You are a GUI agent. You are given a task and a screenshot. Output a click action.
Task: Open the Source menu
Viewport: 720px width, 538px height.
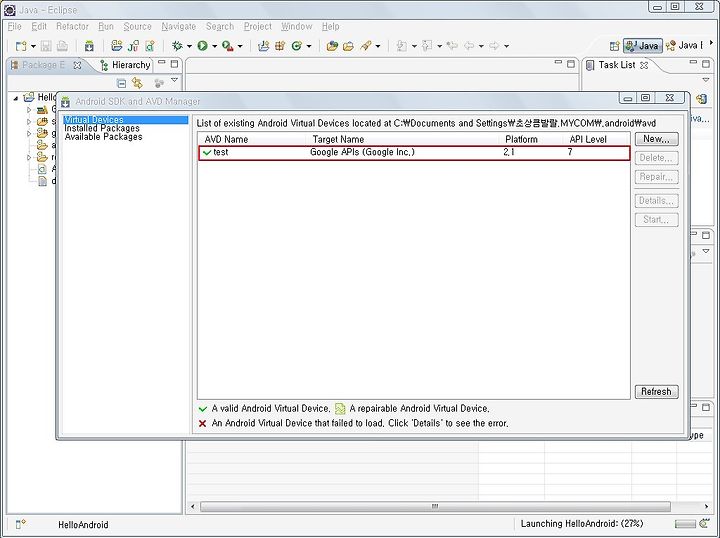pyautogui.click(x=137, y=27)
